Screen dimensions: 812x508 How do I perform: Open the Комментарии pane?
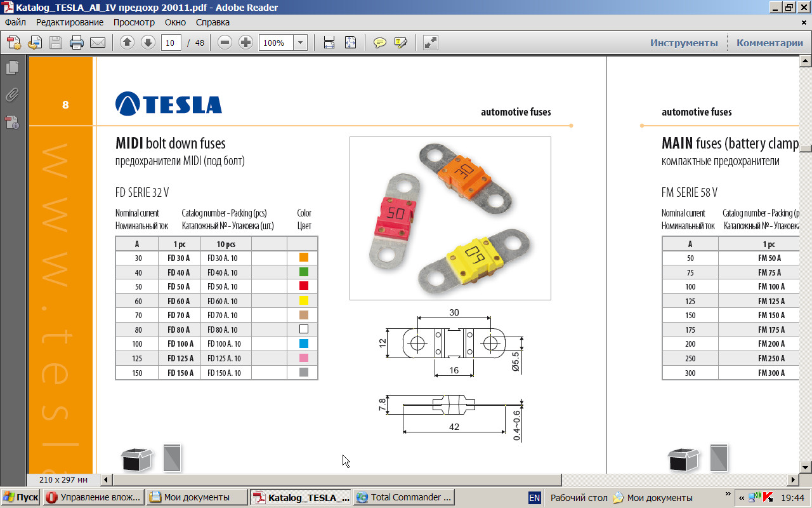click(769, 43)
